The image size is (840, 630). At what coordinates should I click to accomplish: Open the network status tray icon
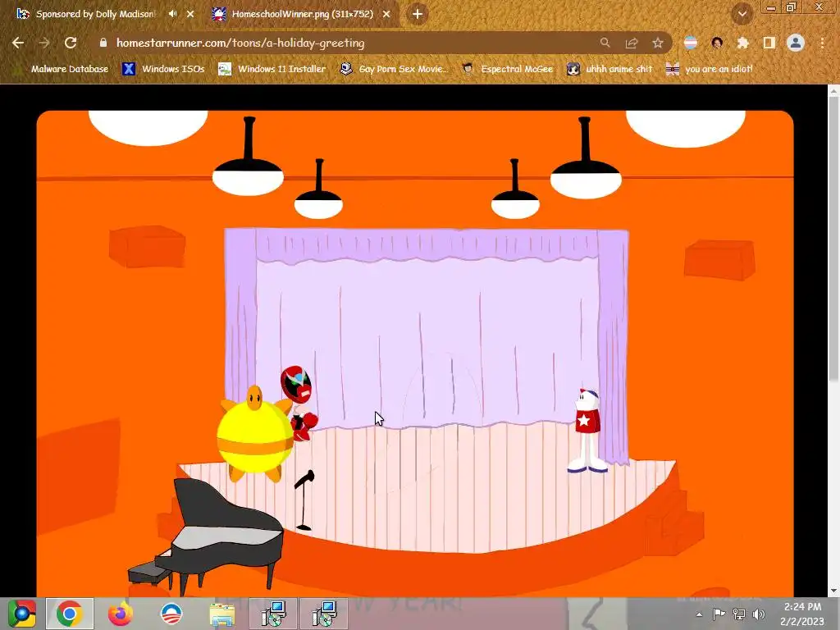pos(739,614)
